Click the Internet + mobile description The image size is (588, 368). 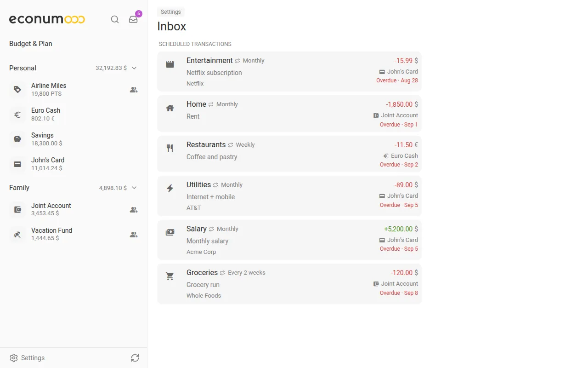(x=210, y=197)
